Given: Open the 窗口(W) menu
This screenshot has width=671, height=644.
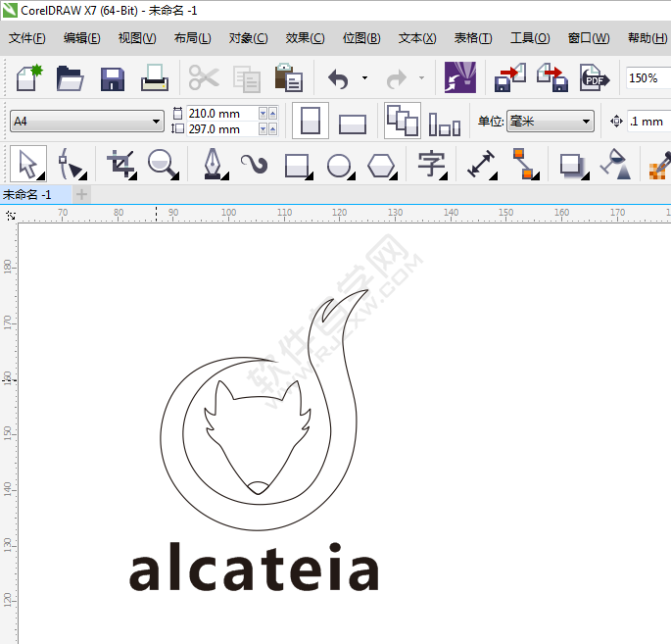Looking at the screenshot, I should [589, 38].
